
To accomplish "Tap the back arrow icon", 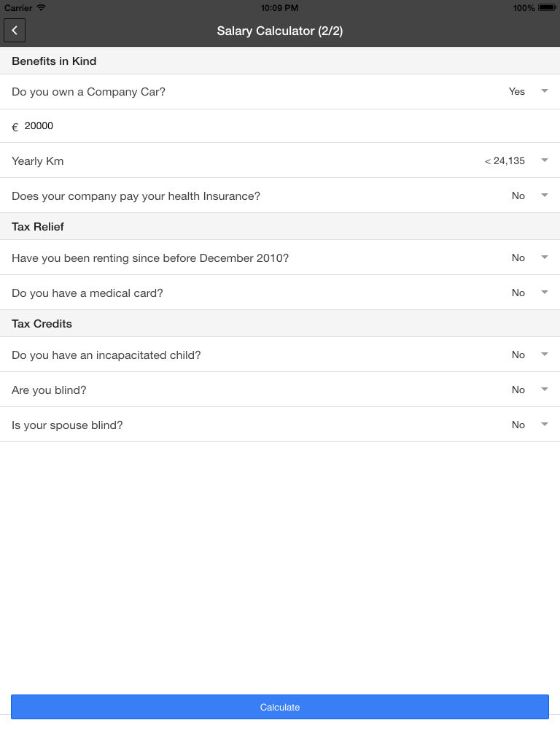I will (15, 31).
